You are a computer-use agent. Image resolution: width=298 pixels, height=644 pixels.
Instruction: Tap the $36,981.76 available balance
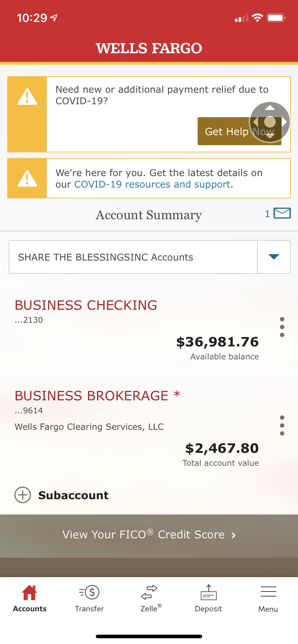217,342
